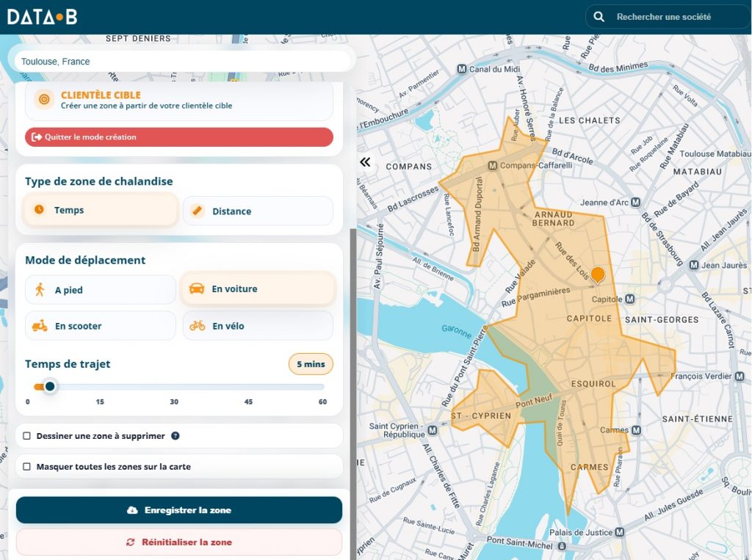Choose En voiture travel mode
Image resolution: width=752 pixels, height=560 pixels.
pyautogui.click(x=258, y=288)
